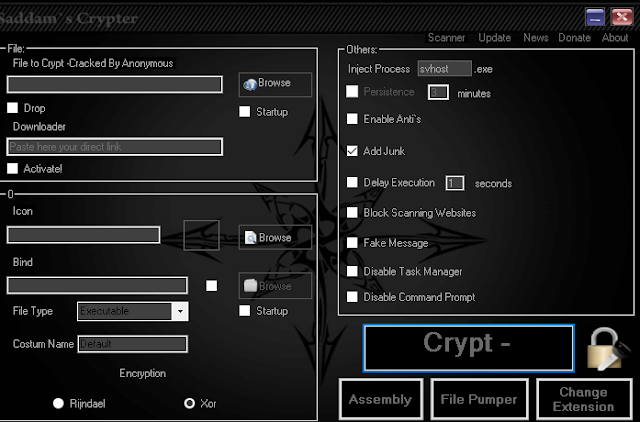The width and height of the screenshot is (640, 422).
Task: Browse for the file to crypt
Action: point(275,84)
